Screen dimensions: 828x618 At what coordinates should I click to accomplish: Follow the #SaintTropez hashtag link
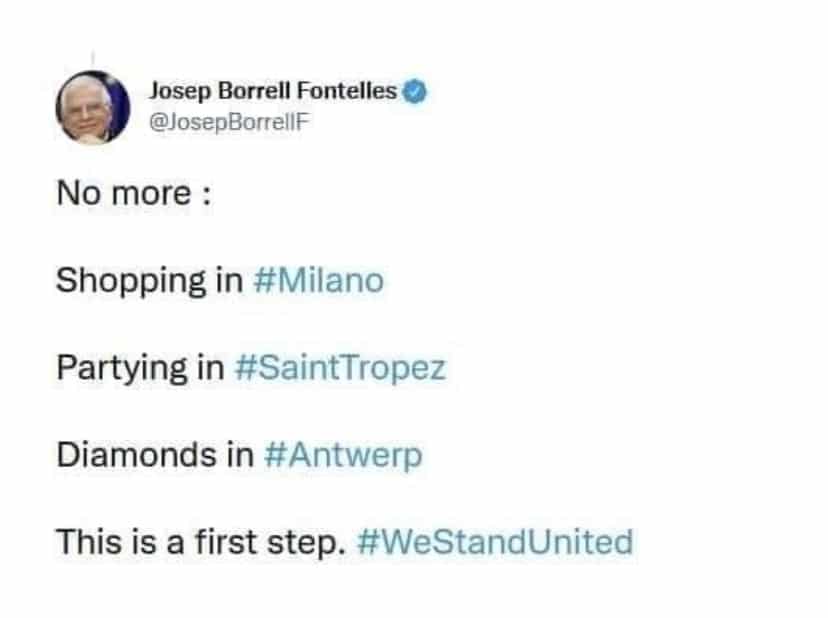339,368
